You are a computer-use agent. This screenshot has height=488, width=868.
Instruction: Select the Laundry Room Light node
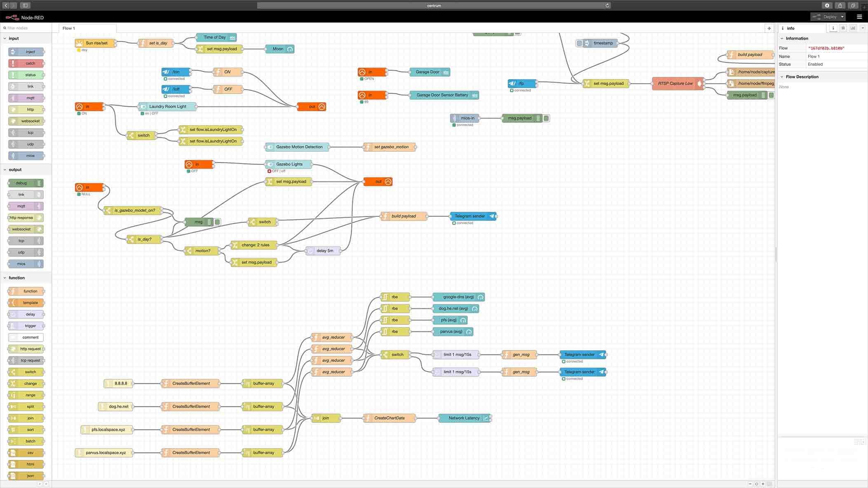tap(167, 107)
